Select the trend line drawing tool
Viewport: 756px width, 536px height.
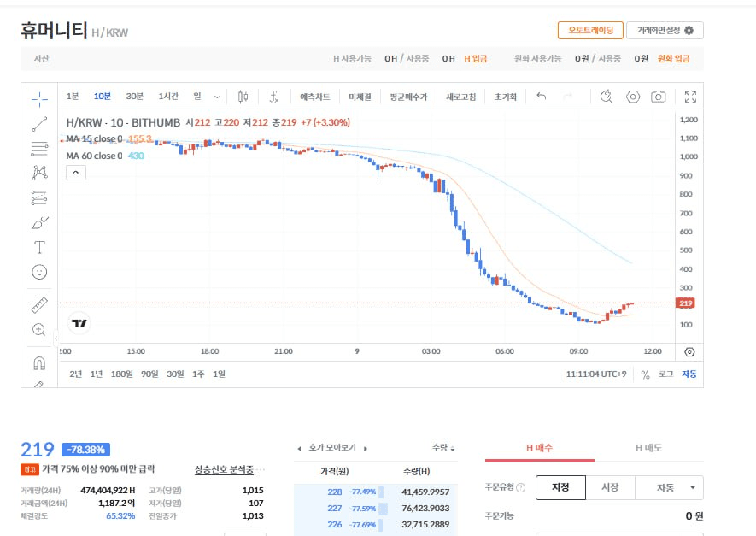click(39, 124)
